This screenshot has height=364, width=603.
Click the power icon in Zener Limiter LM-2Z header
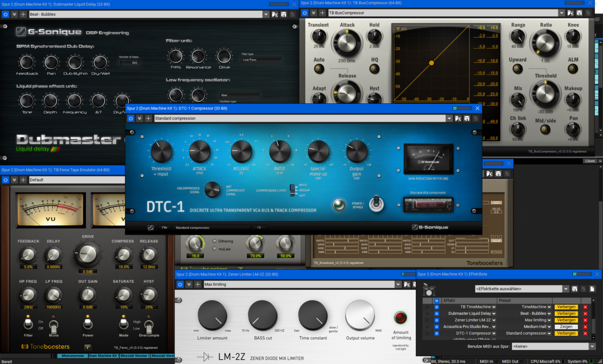click(180, 284)
